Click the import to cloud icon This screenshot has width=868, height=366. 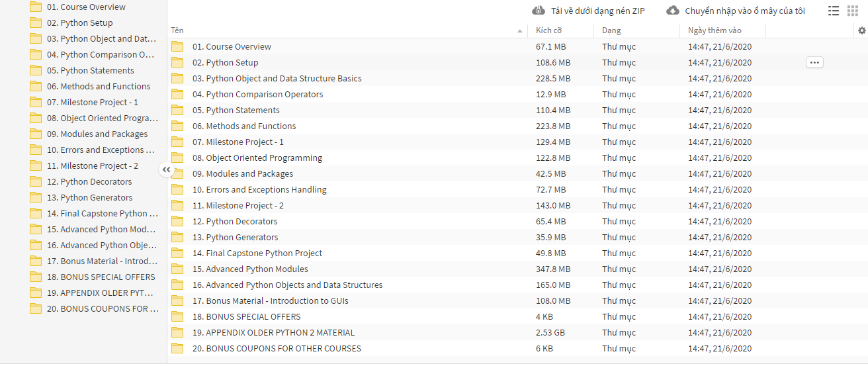tap(673, 11)
